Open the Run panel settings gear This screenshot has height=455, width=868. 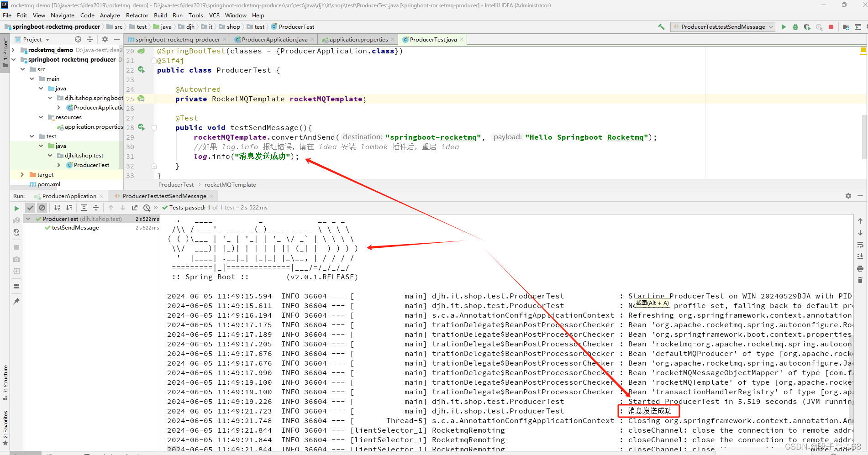click(x=848, y=196)
